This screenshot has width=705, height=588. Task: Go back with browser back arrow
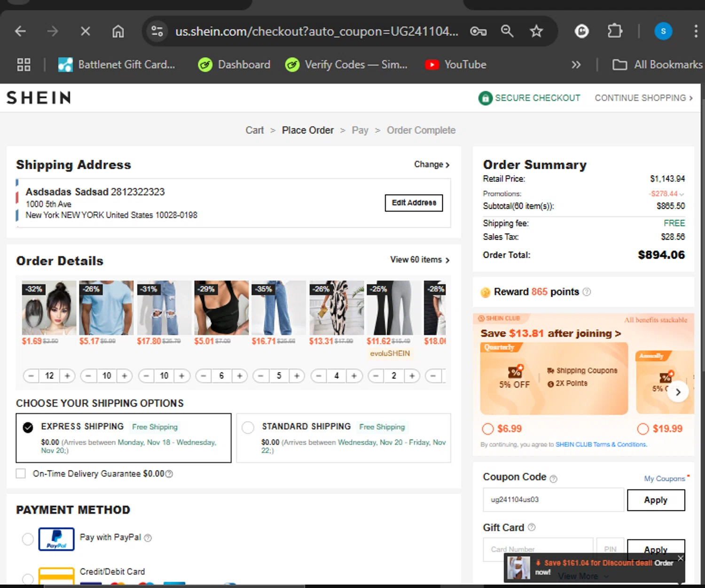pyautogui.click(x=20, y=31)
